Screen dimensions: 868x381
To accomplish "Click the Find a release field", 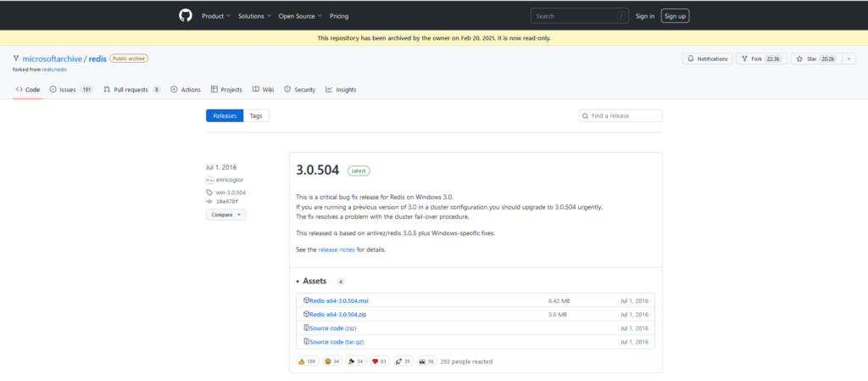I will (620, 115).
